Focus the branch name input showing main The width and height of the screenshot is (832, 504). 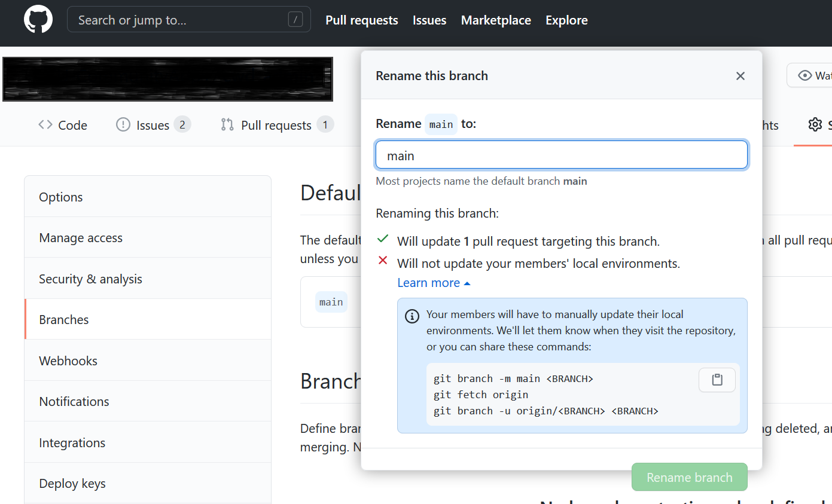coord(561,154)
